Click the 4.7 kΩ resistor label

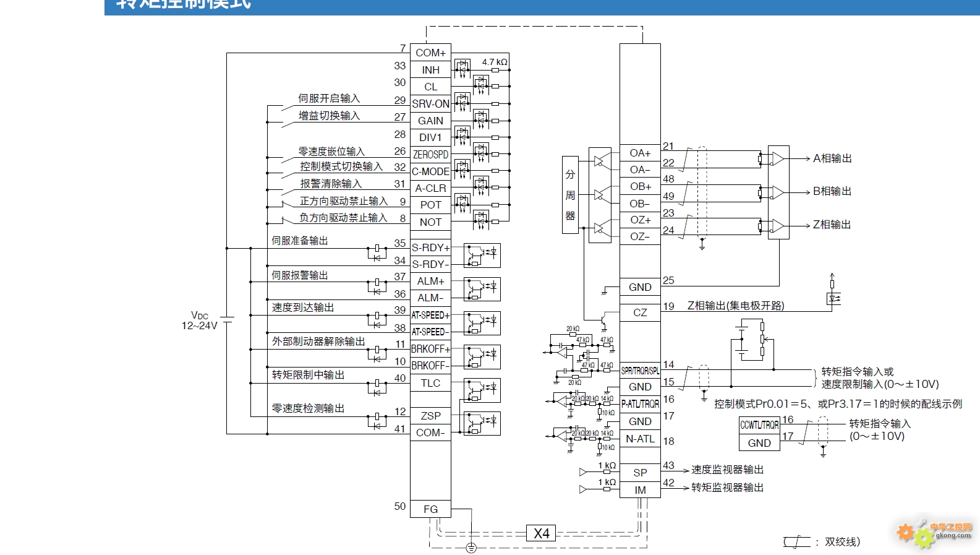[x=495, y=62]
